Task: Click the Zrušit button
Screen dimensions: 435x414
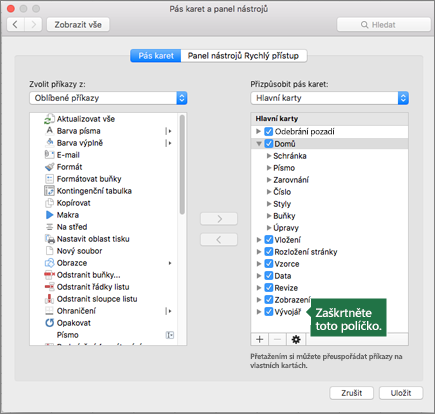Action: pos(352,393)
